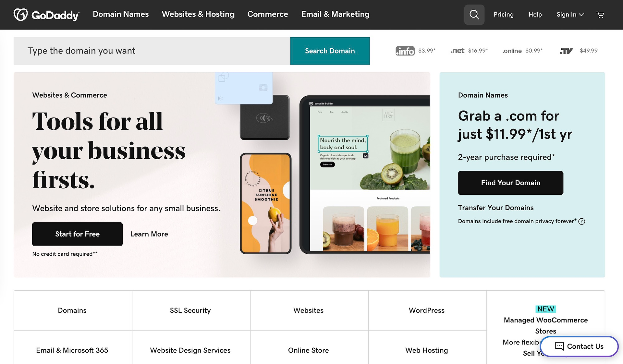Image resolution: width=623 pixels, height=364 pixels.
Task: Click the search magnifying glass icon
Action: click(474, 14)
